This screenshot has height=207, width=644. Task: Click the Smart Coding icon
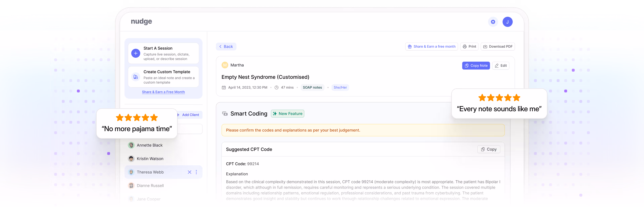tap(225, 114)
